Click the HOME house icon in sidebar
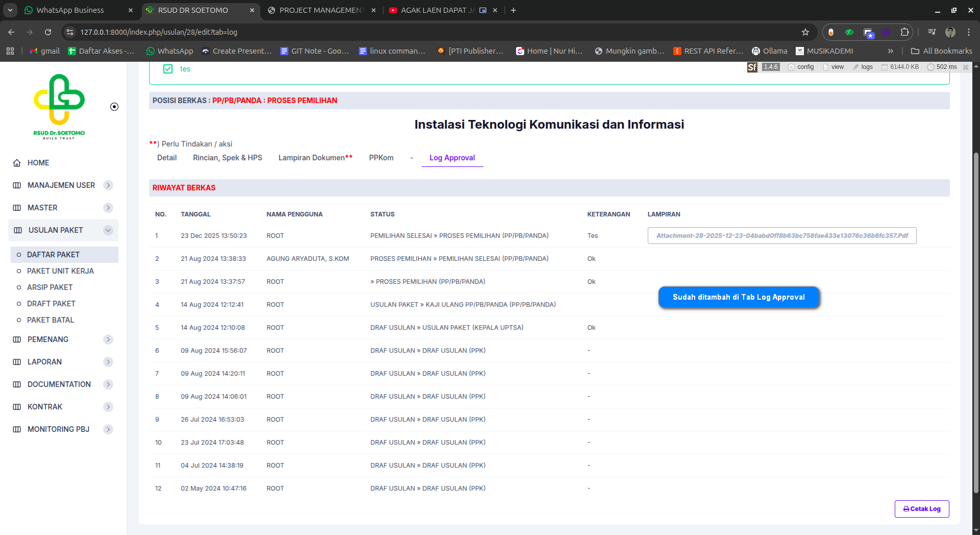 [17, 163]
